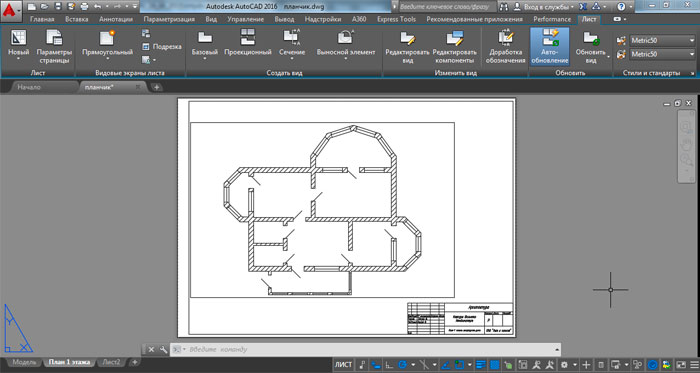Click the Open file icon in quick access toolbar
700x373 pixels.
click(44, 7)
